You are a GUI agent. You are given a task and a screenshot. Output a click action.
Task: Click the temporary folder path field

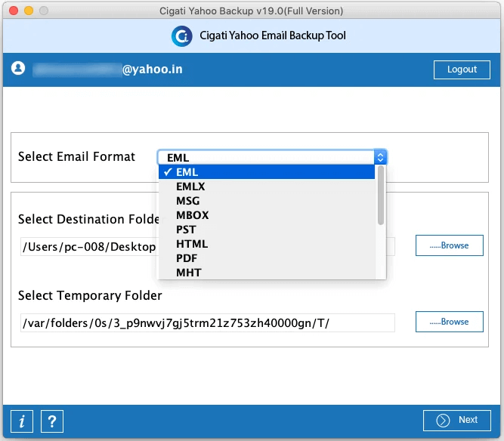[207, 322]
